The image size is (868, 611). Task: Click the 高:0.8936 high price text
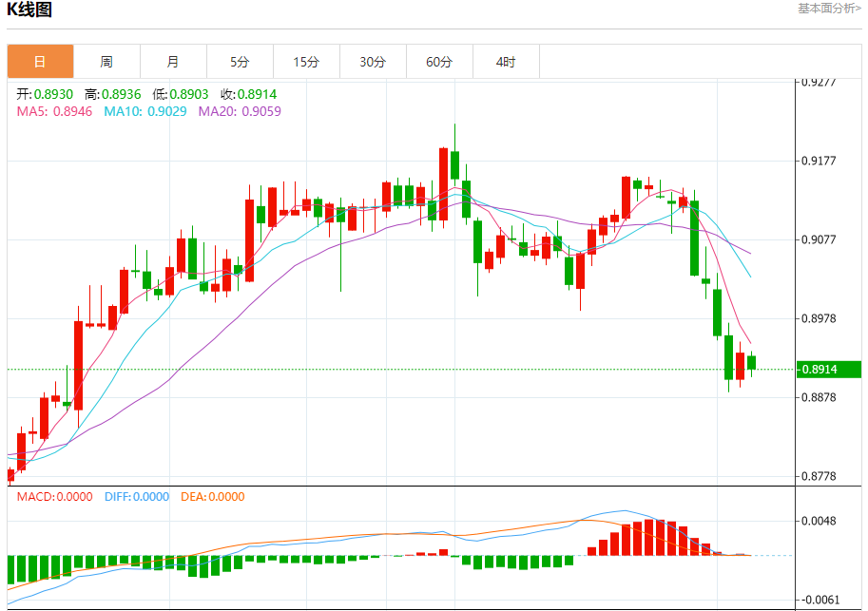112,94
